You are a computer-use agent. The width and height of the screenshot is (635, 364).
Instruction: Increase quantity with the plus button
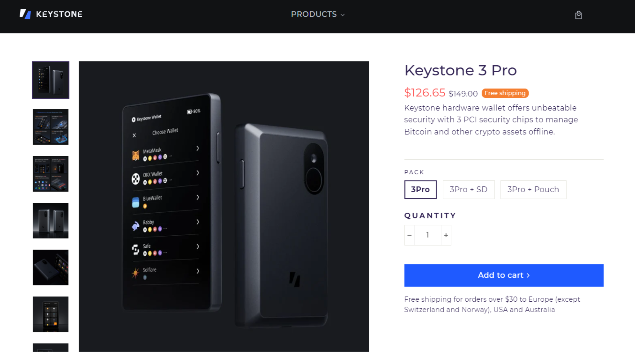click(x=446, y=235)
